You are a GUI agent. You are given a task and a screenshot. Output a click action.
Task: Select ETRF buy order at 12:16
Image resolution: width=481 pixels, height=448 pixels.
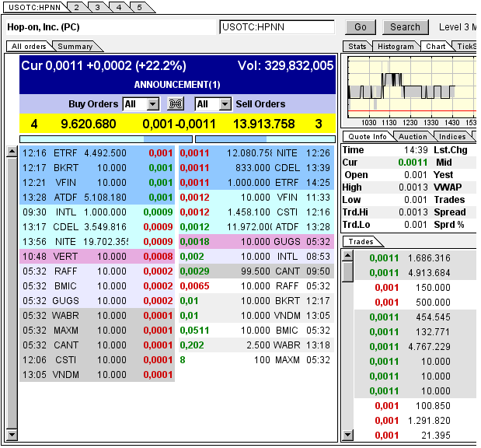point(97,153)
